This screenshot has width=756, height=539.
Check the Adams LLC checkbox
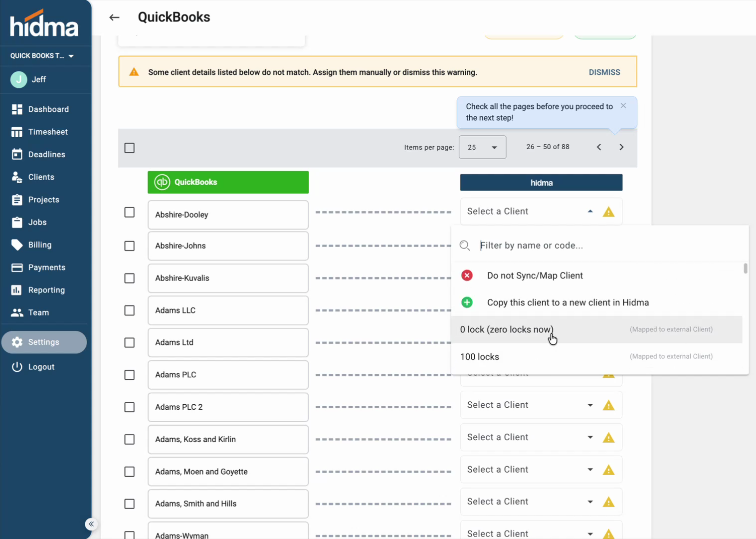pos(130,310)
